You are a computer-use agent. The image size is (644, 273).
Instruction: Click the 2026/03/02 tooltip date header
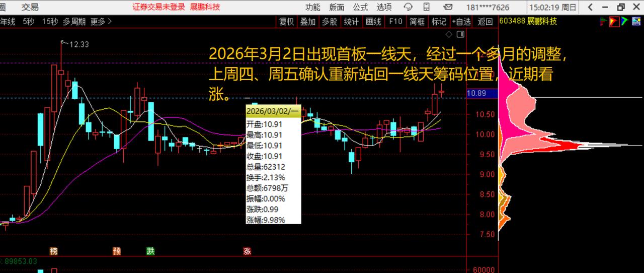click(x=273, y=111)
